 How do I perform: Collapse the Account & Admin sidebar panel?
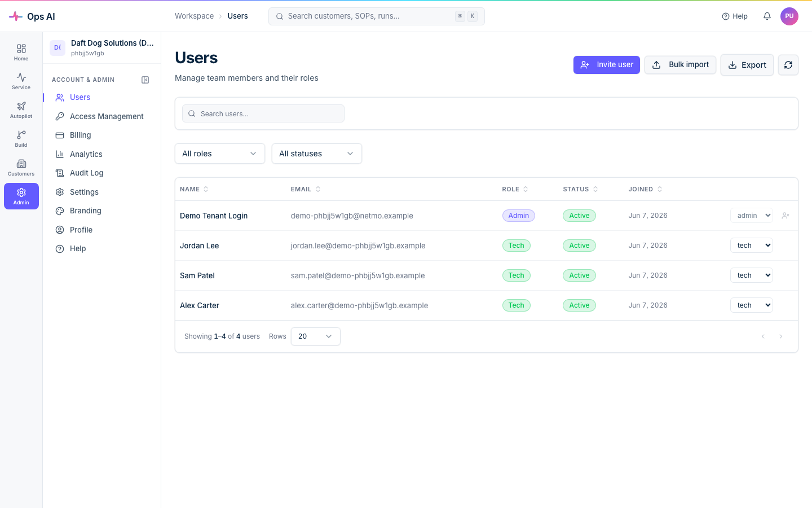pos(145,80)
